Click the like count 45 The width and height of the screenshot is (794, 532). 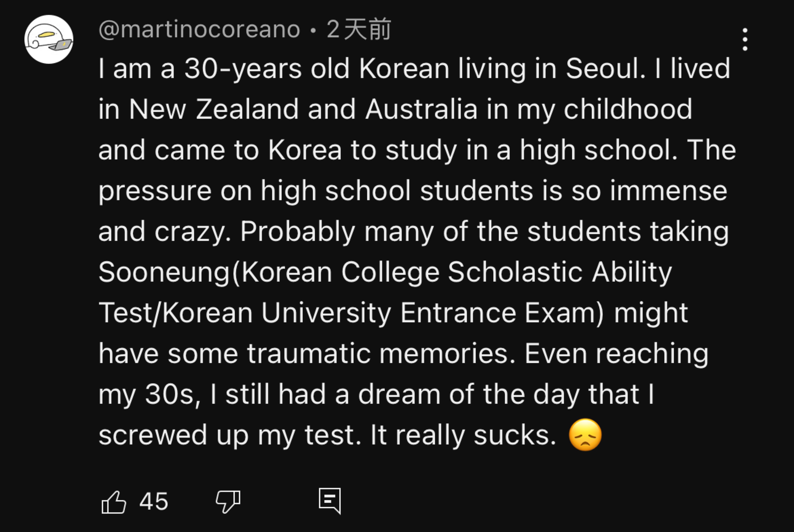154,501
